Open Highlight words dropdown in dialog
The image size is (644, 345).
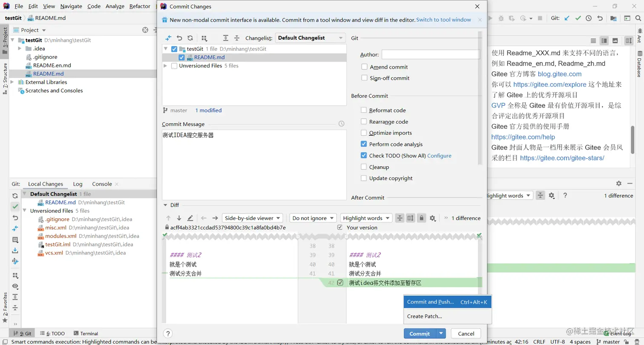[366, 218]
